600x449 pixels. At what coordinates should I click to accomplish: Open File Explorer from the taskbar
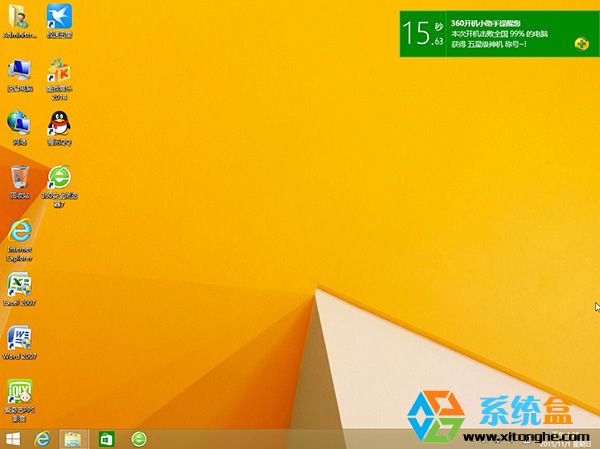tap(73, 439)
